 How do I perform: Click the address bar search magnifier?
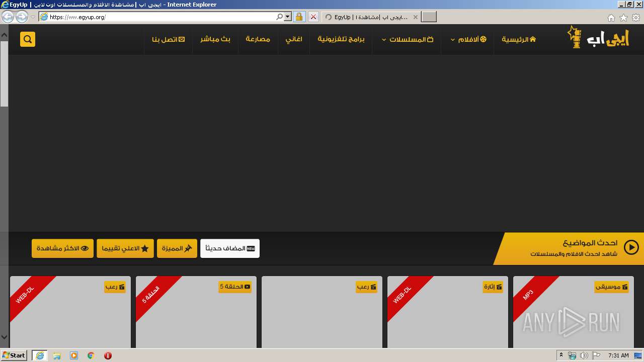pos(280,17)
